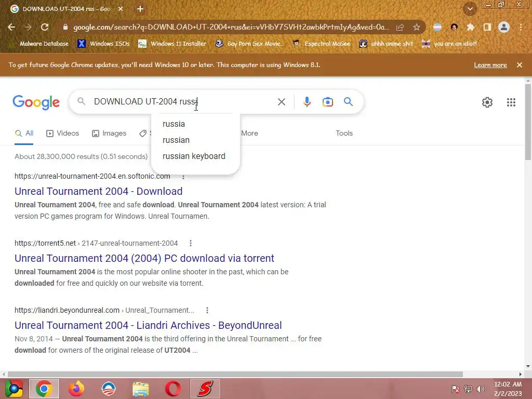Image resolution: width=532 pixels, height=399 pixels.
Task: Launch Firefox from the taskbar
Action: tap(76, 389)
